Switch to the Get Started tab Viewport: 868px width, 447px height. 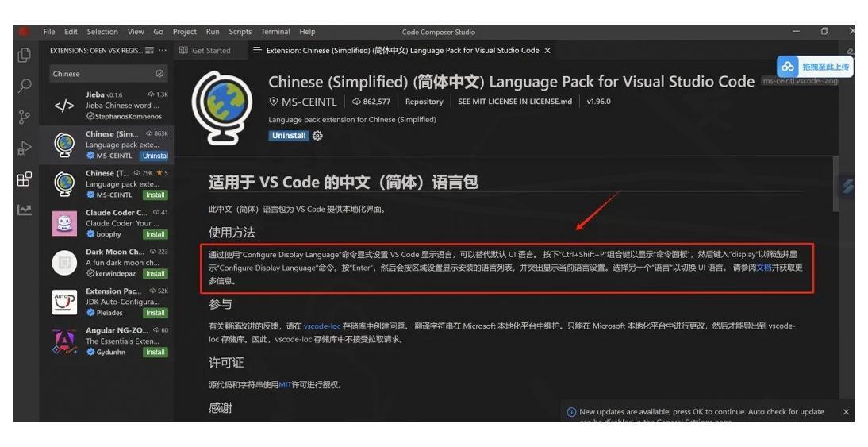[211, 50]
